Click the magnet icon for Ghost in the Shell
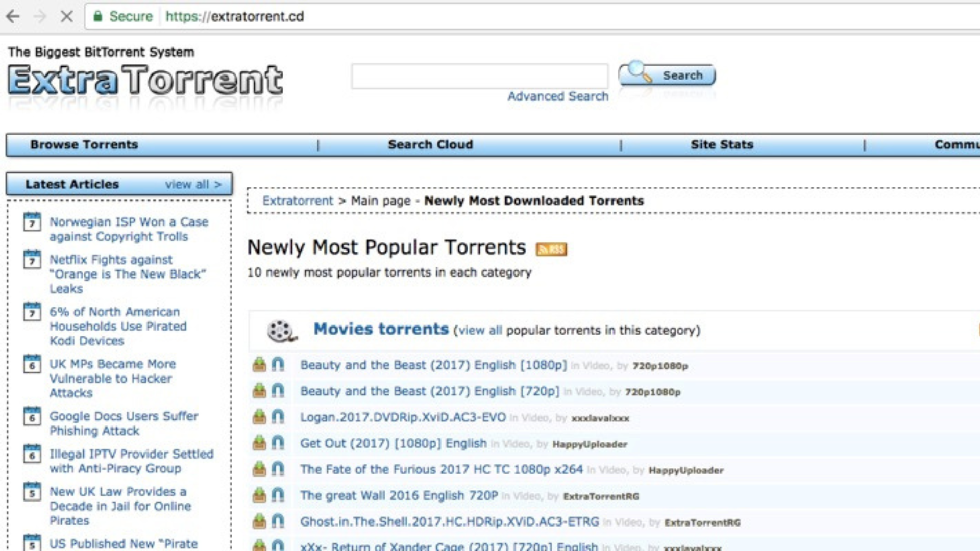 (x=278, y=521)
